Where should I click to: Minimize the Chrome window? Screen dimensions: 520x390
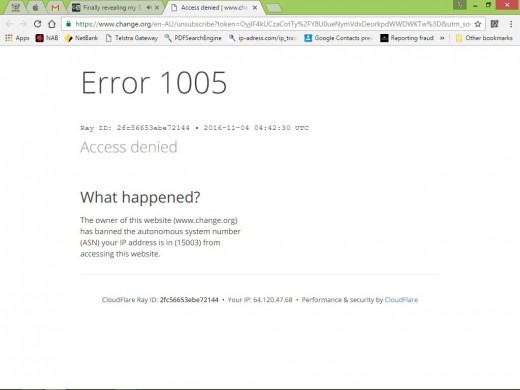[475, 5]
